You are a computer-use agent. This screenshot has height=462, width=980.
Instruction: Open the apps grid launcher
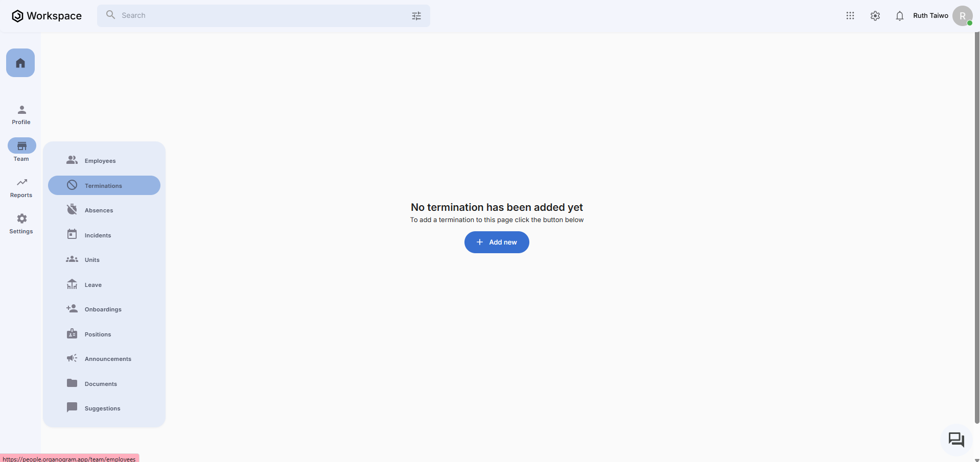(850, 16)
